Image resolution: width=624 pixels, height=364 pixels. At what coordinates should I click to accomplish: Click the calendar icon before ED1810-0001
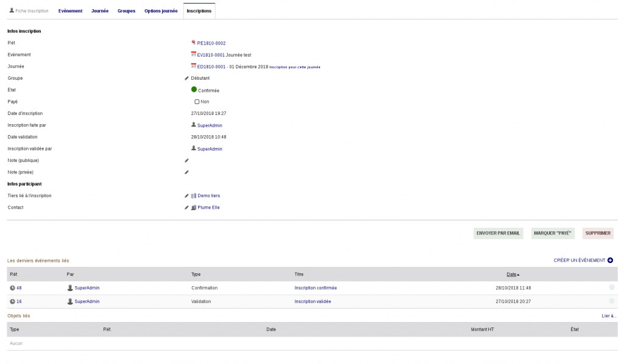[193, 66]
